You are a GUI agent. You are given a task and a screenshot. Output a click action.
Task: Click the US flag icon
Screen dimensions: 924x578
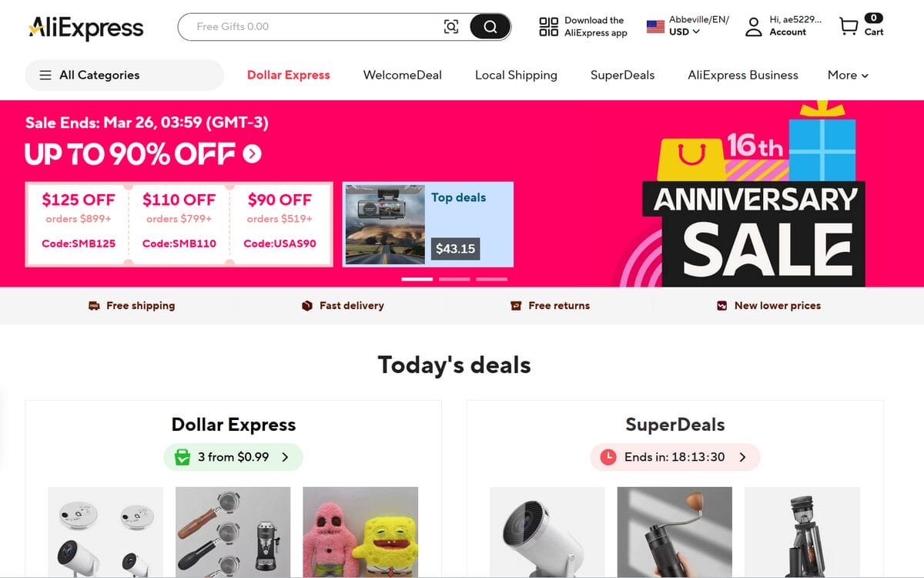coord(654,25)
